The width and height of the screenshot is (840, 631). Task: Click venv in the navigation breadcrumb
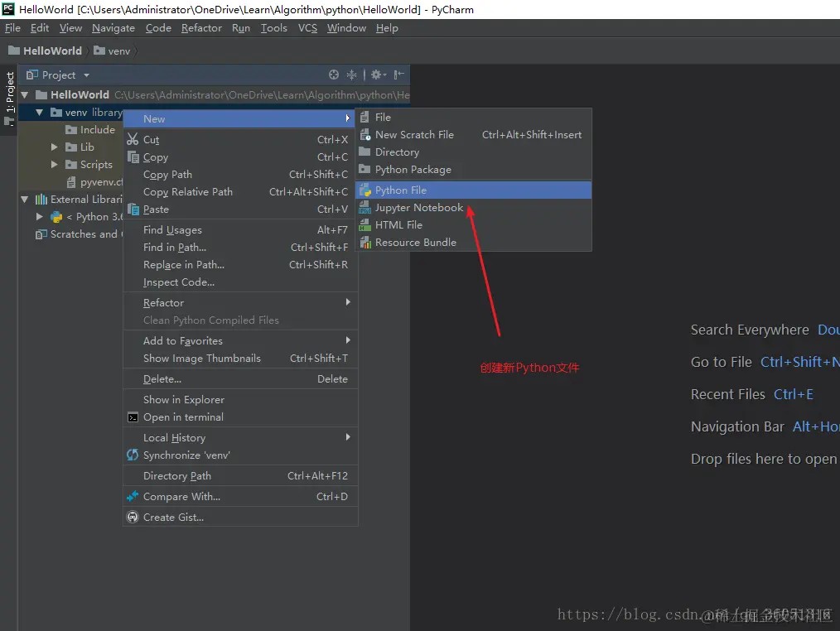[112, 51]
